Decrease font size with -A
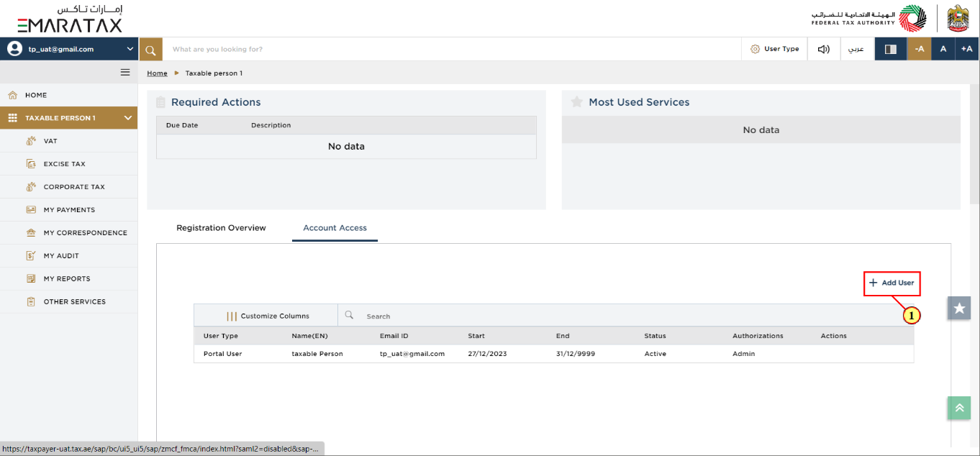This screenshot has height=456, width=980. [919, 49]
